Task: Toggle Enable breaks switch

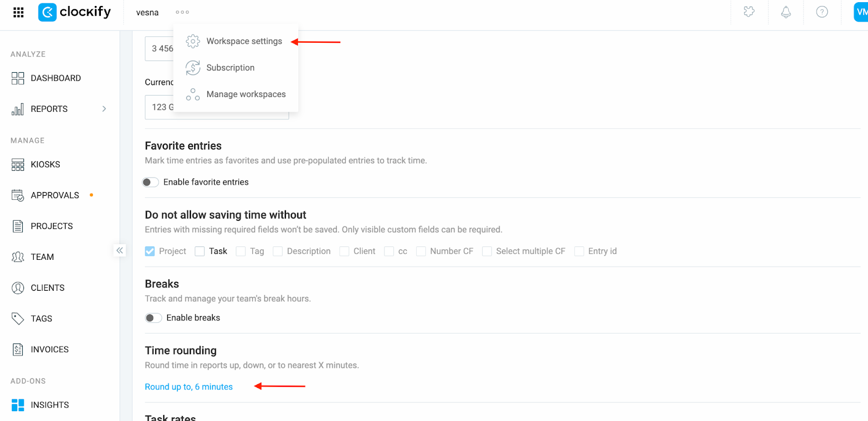Action: [153, 318]
